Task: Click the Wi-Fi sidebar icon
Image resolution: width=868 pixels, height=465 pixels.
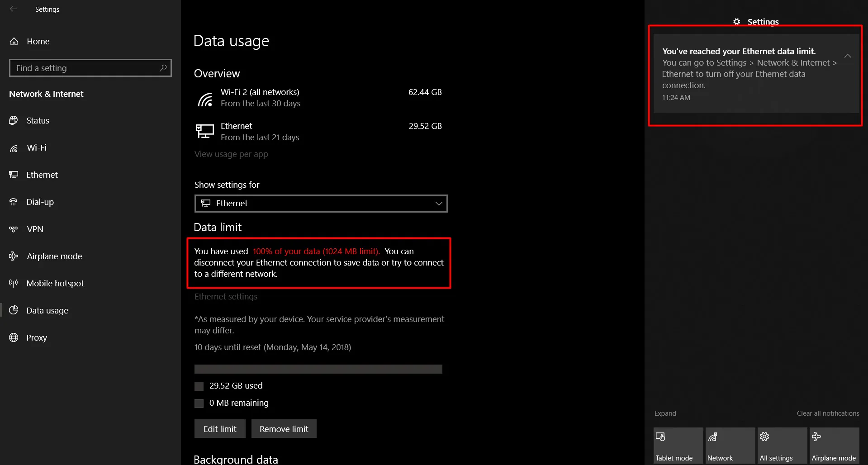Action: tap(14, 148)
